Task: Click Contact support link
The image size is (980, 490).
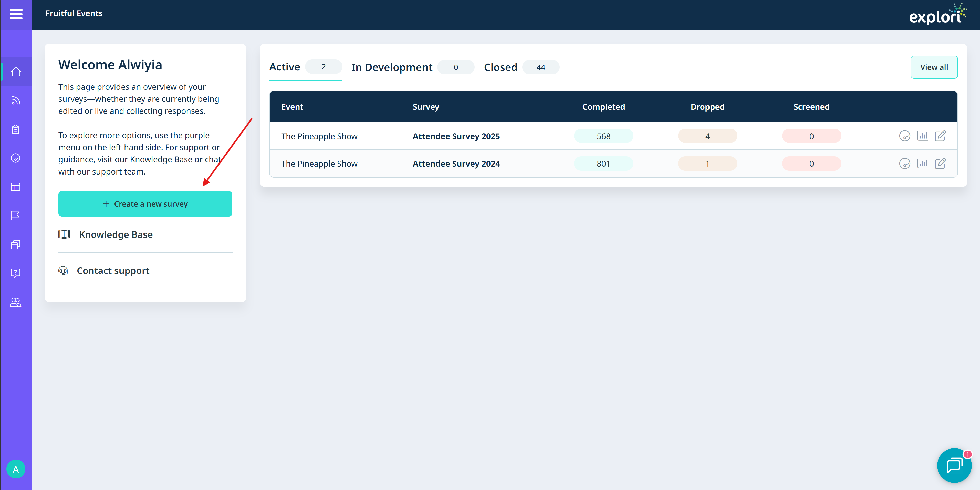Action: 113,271
